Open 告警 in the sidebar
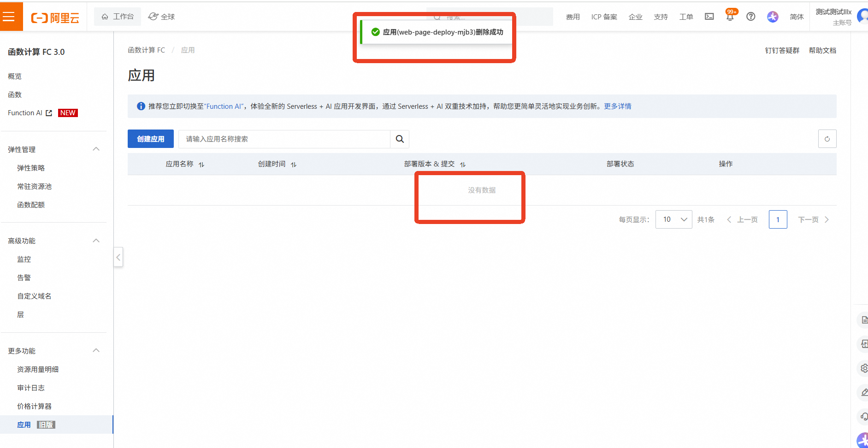Viewport: 868px width, 448px height. point(24,277)
